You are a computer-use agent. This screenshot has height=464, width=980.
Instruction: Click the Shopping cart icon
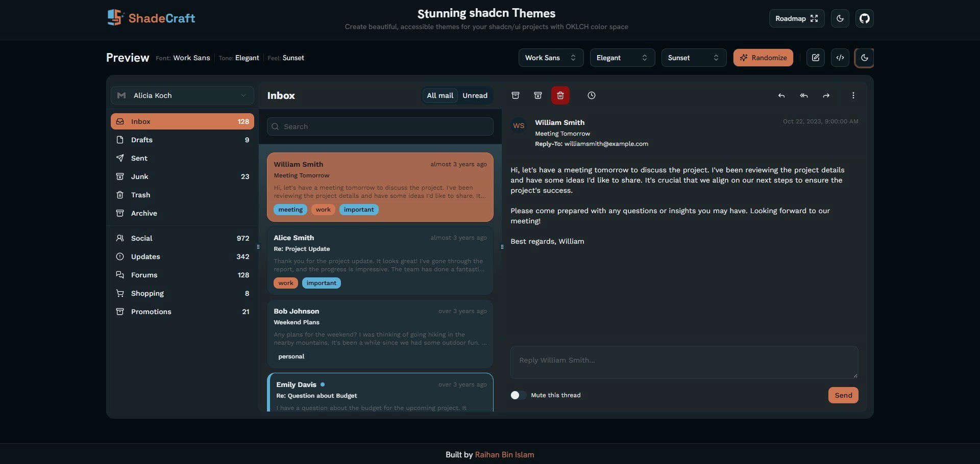[x=120, y=293]
